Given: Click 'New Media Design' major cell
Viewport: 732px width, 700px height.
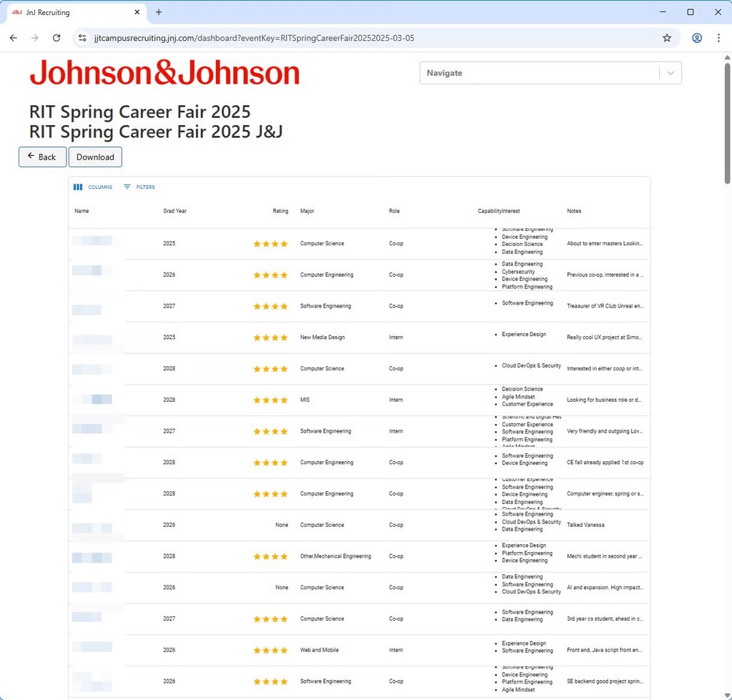Looking at the screenshot, I should (322, 337).
